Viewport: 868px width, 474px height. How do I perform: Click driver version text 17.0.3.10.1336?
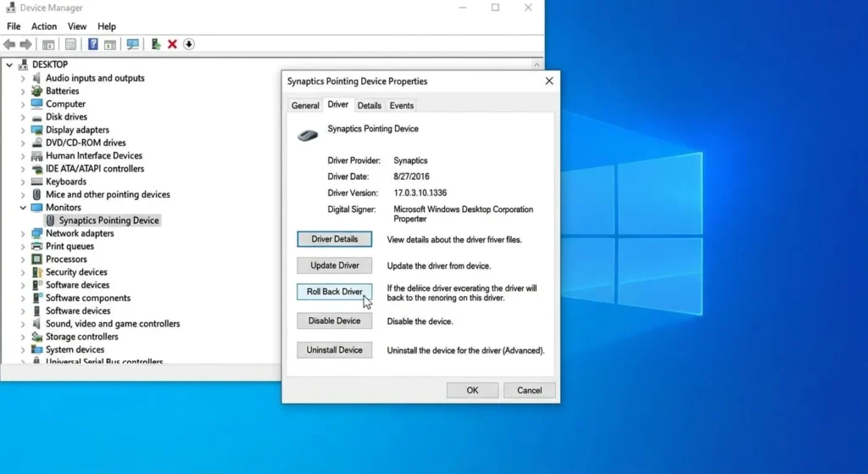click(x=420, y=192)
